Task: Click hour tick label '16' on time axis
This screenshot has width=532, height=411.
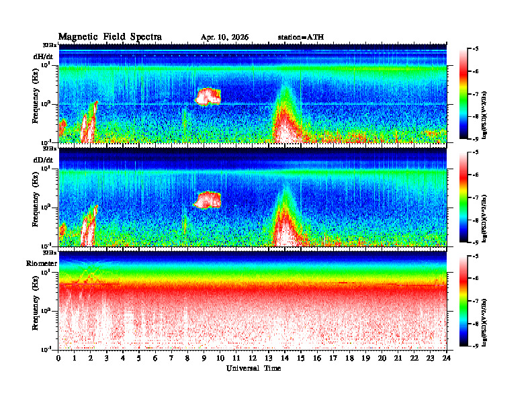Action: pos(317,359)
